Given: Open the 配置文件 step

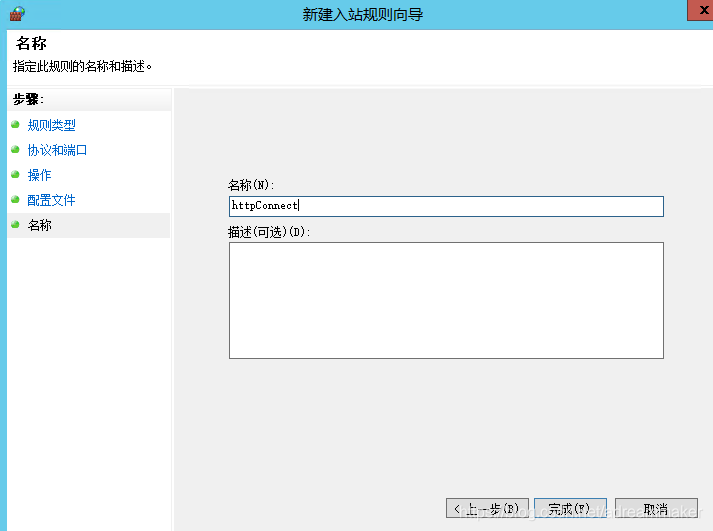Looking at the screenshot, I should pyautogui.click(x=51, y=200).
